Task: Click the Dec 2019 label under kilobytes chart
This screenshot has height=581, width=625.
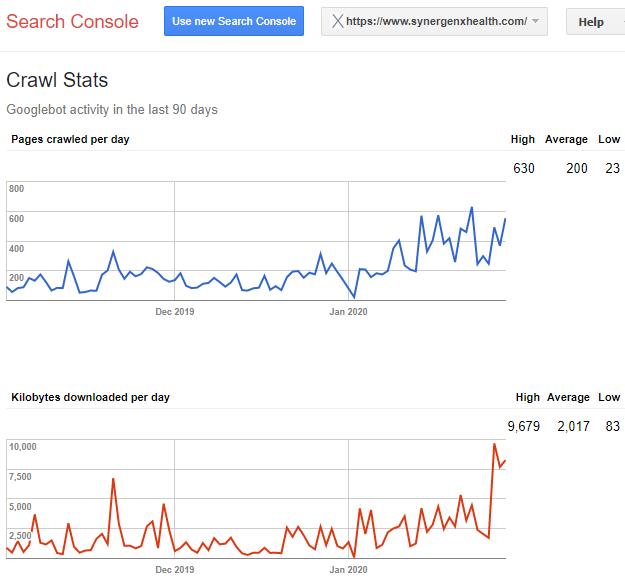Action: pos(175,569)
